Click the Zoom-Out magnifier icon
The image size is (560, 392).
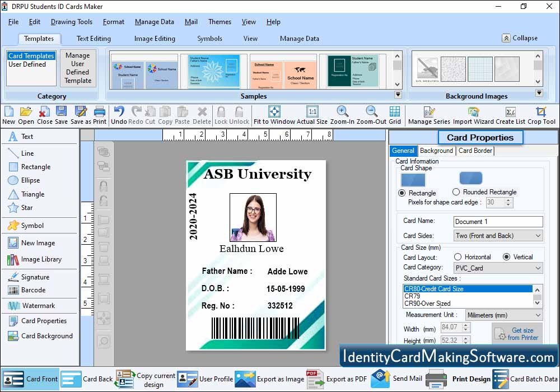click(371, 112)
